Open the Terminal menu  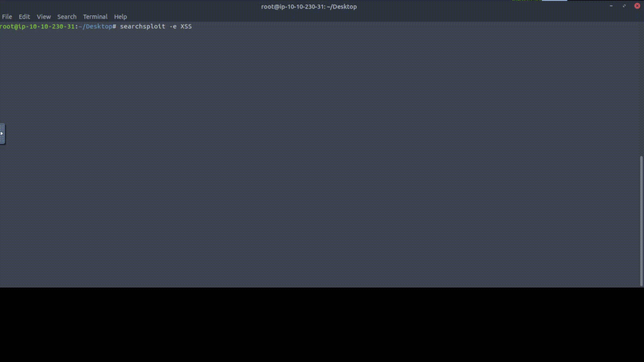click(95, 16)
